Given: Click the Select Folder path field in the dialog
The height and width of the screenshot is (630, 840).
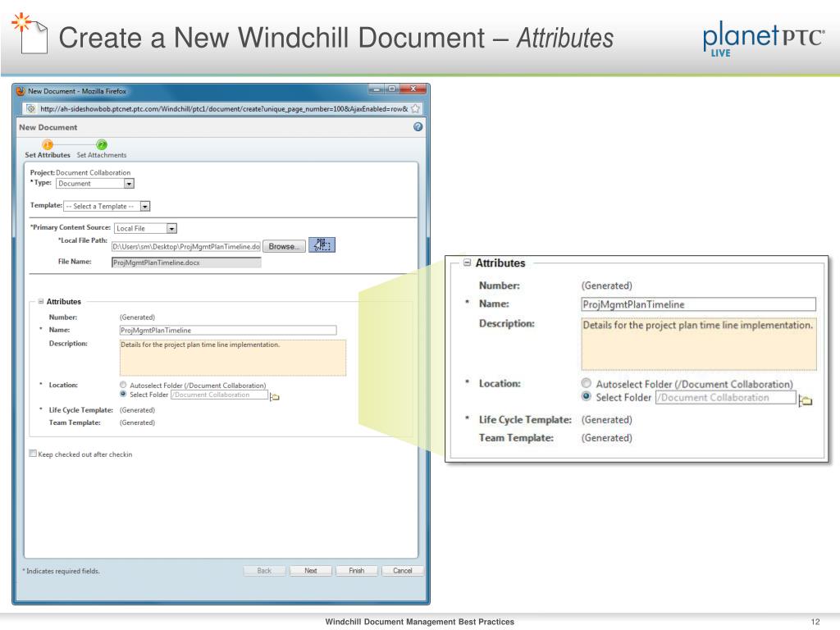Looking at the screenshot, I should click(x=219, y=395).
